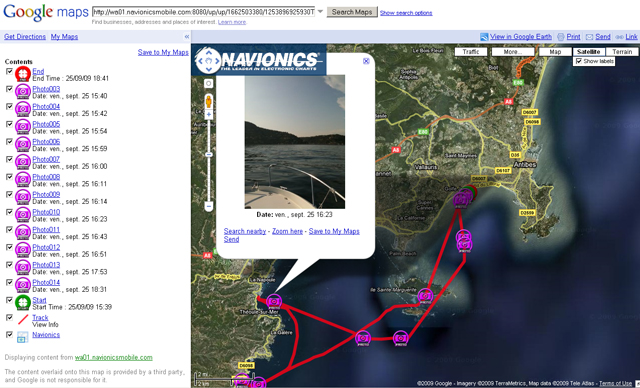This screenshot has width=640, height=388.
Task: Click the zoom in plus button on map
Action: 209,115
